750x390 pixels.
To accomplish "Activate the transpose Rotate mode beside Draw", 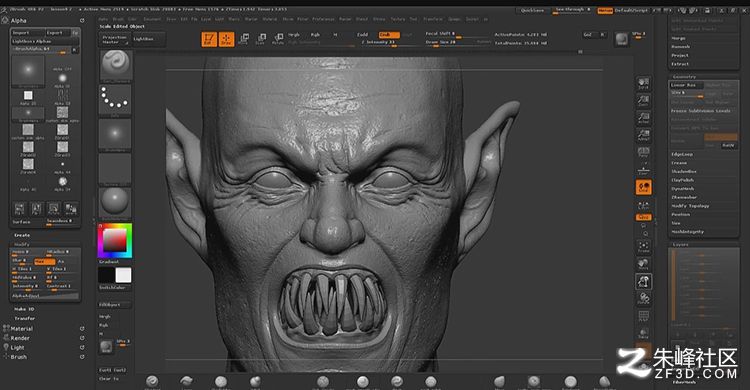I will pyautogui.click(x=278, y=38).
